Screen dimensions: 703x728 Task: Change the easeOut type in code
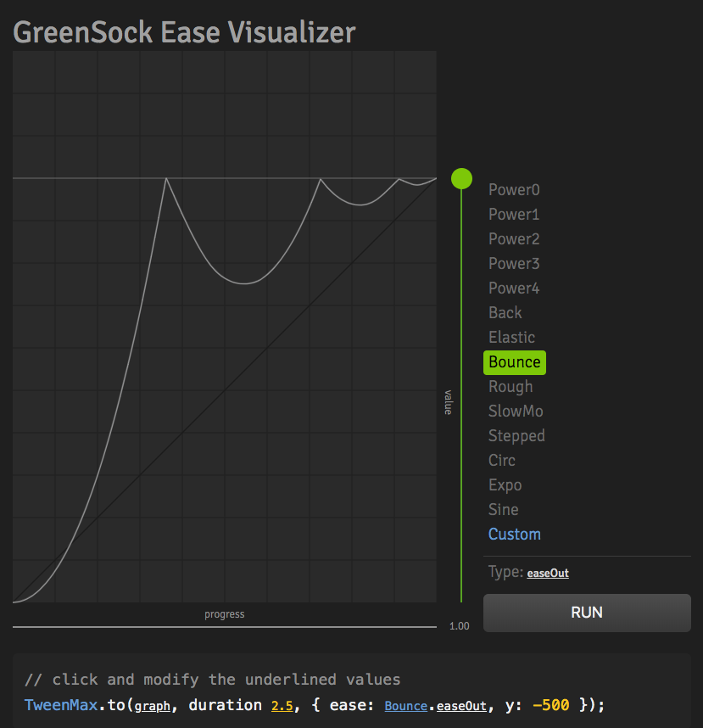[461, 706]
